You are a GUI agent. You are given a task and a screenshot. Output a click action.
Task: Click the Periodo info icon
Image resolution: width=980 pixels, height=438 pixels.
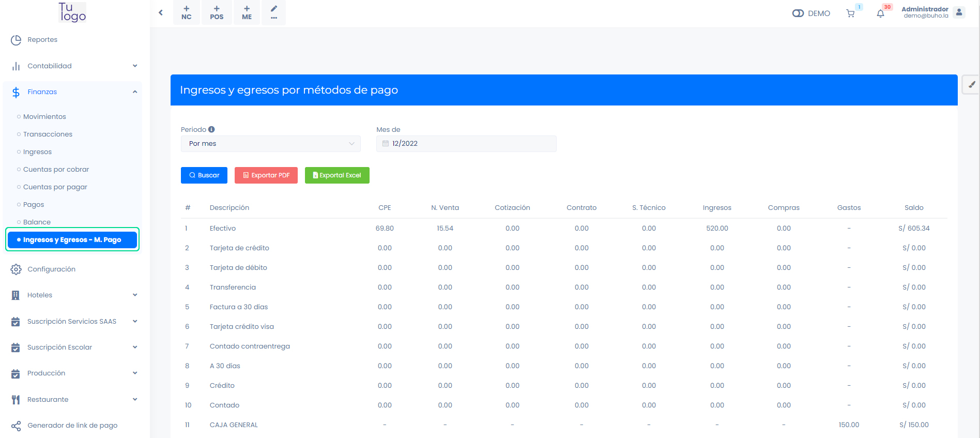pyautogui.click(x=211, y=129)
